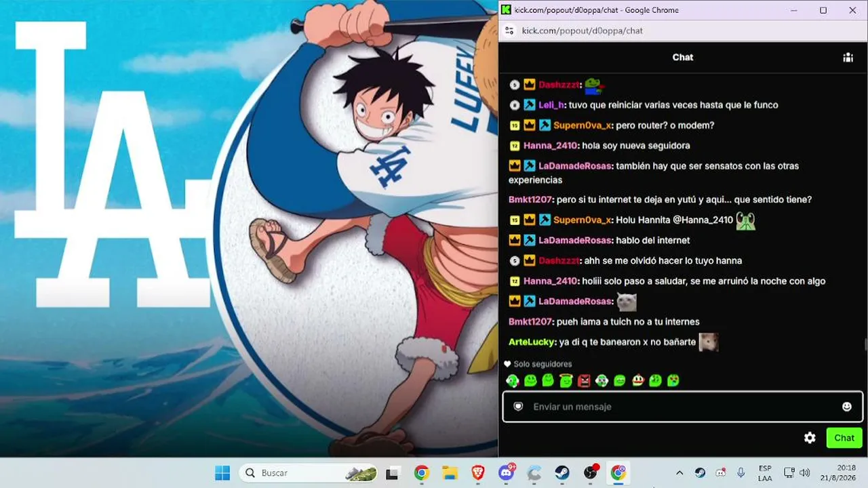Click the frog emote after @Hanna_2410
Viewport: 868px width, 488px height.
(746, 220)
